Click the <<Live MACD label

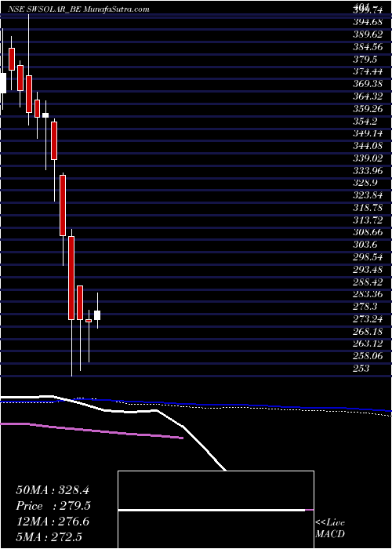click(x=330, y=529)
